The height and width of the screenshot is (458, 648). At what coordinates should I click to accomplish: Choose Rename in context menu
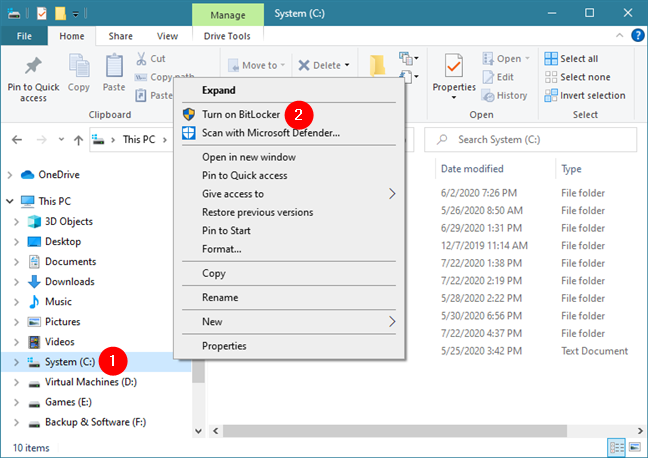[220, 298]
